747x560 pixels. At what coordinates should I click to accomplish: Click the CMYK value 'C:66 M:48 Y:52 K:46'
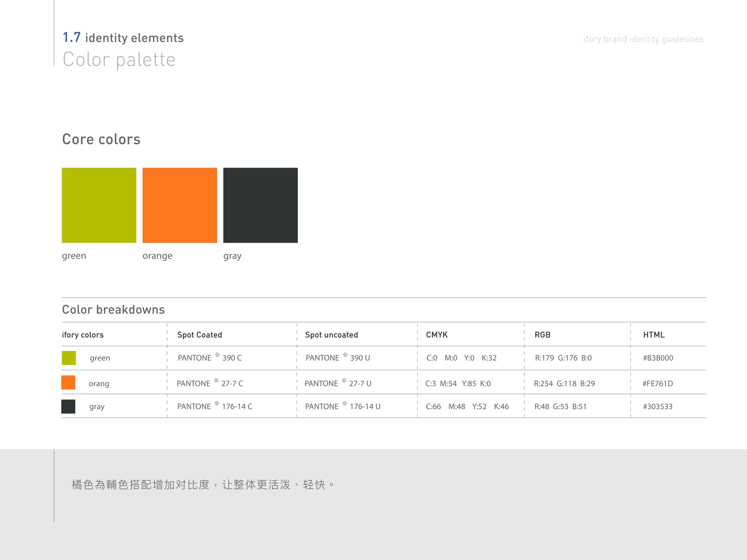(x=467, y=406)
